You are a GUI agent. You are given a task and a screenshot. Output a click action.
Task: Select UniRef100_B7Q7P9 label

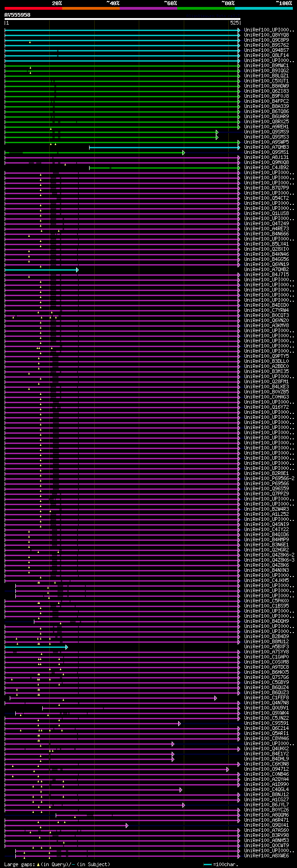pyautogui.click(x=266, y=188)
